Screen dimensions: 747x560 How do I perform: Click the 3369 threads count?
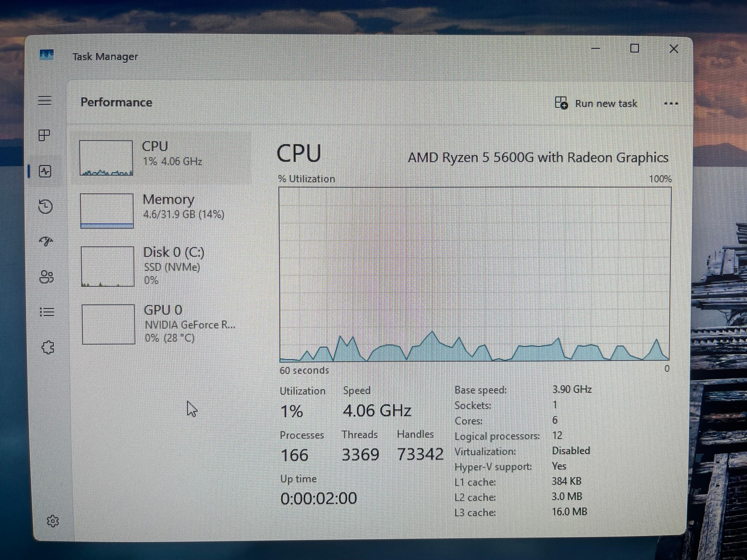click(x=360, y=455)
